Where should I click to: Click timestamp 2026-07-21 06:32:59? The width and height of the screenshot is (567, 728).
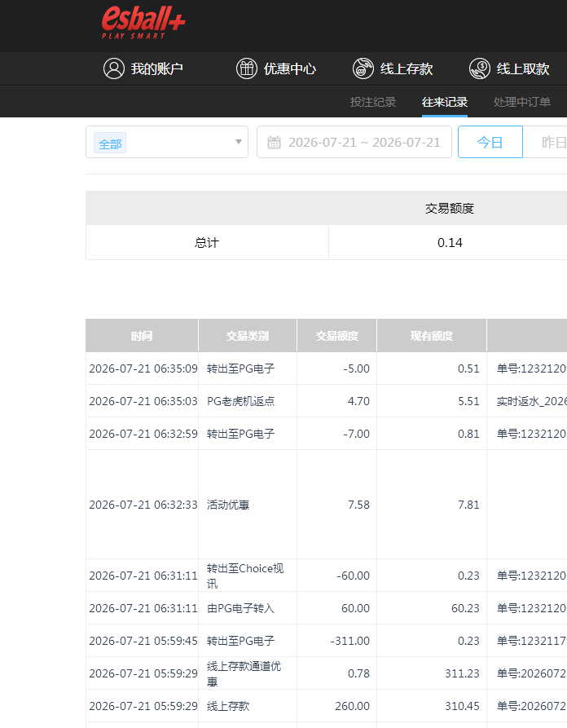click(x=143, y=434)
